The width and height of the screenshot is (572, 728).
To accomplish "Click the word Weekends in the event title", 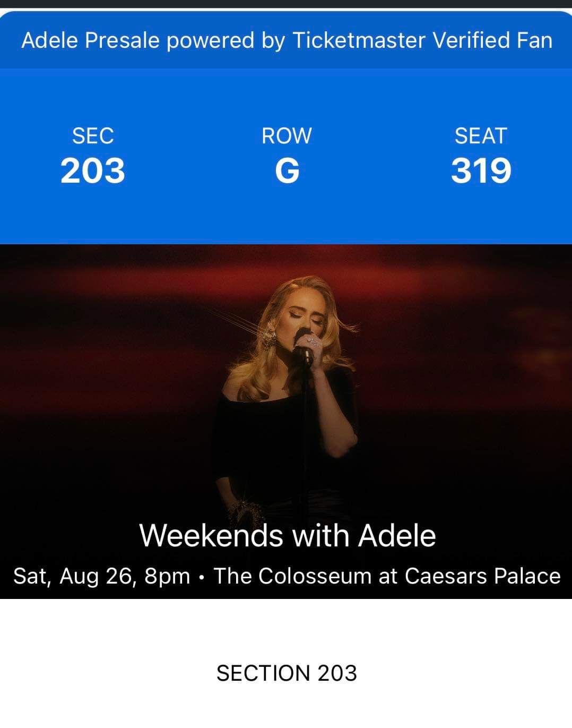I will (x=211, y=535).
